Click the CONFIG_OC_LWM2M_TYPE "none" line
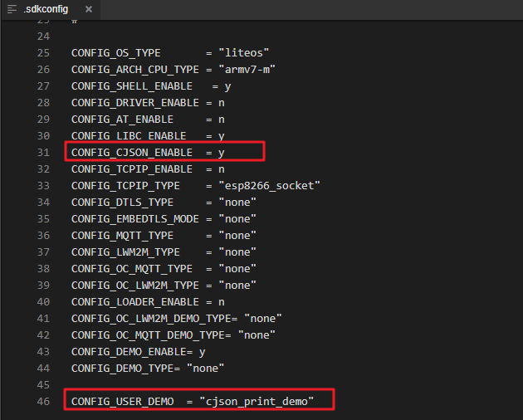The image size is (523, 420). 164,286
